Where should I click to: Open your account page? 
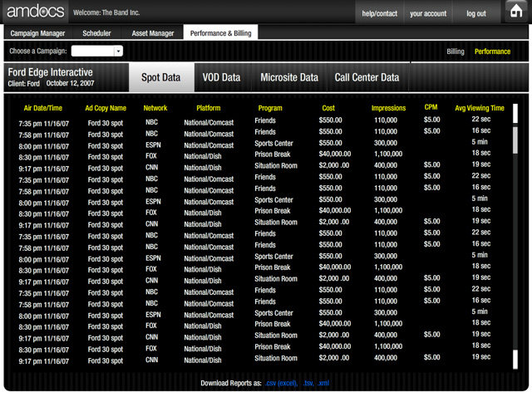pos(428,13)
